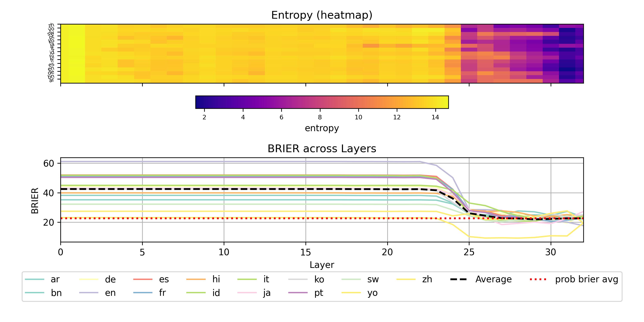
Task: Click the 'en' legend line marker
Action: (88, 293)
